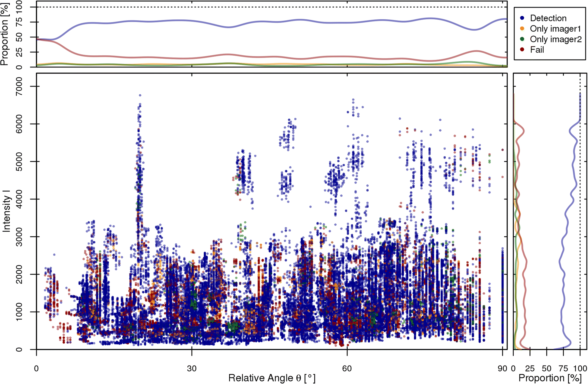Click the intensity axis tick label '5000'

[x=19, y=161]
